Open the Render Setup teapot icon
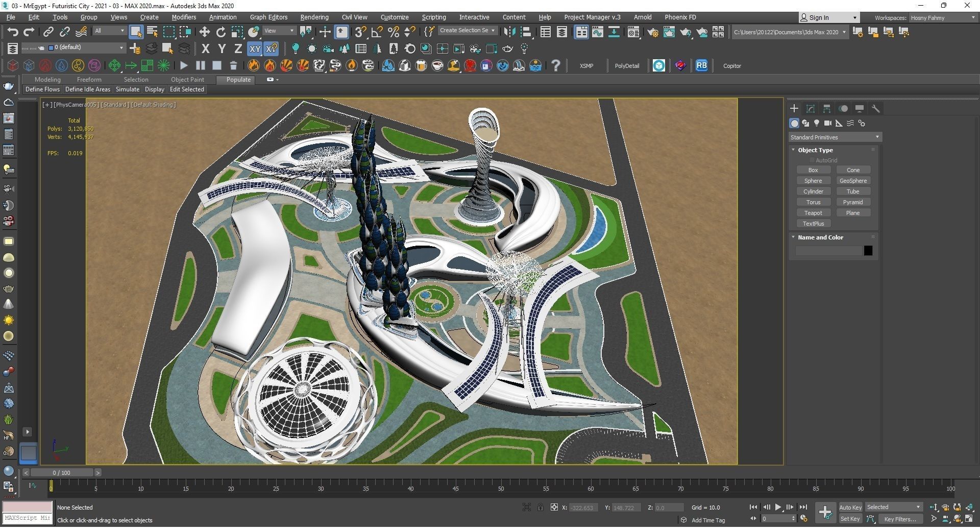Viewport: 980px width, 531px height. coord(652,32)
